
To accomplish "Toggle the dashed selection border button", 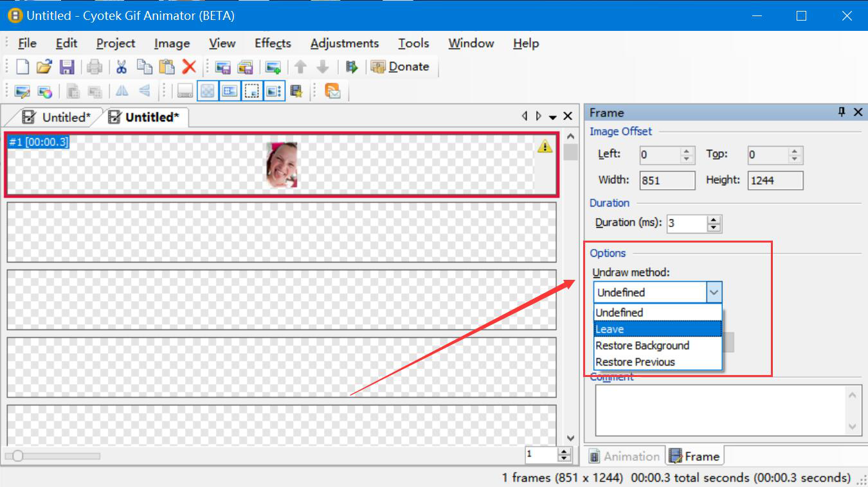I will tap(251, 91).
